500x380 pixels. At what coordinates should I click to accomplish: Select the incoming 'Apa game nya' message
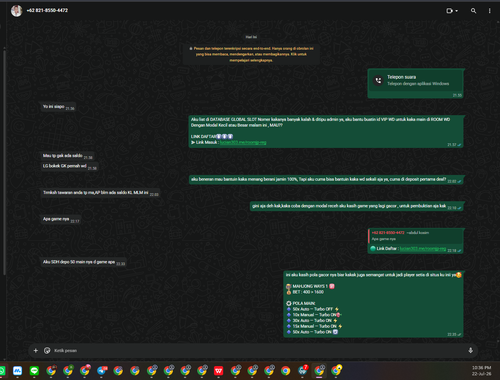[x=61, y=219]
